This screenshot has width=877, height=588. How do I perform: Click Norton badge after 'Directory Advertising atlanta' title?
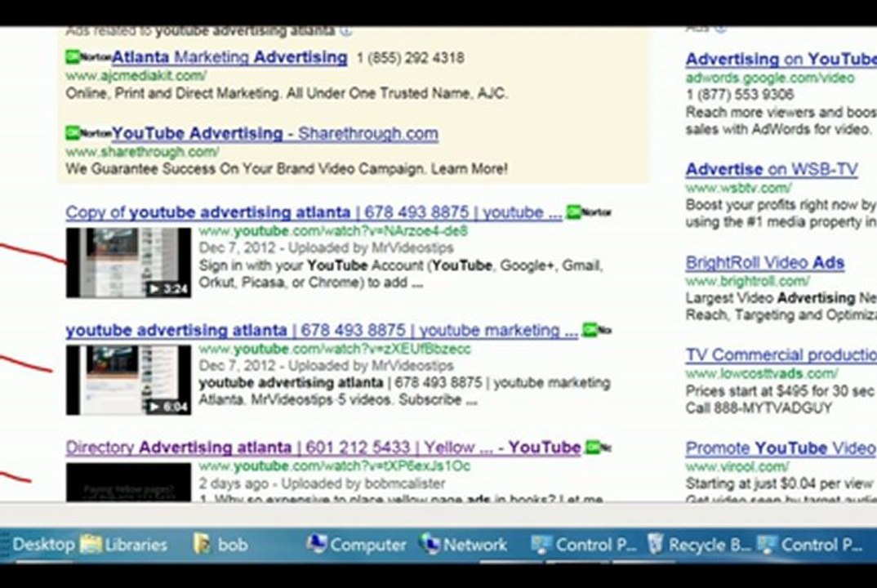tap(598, 448)
